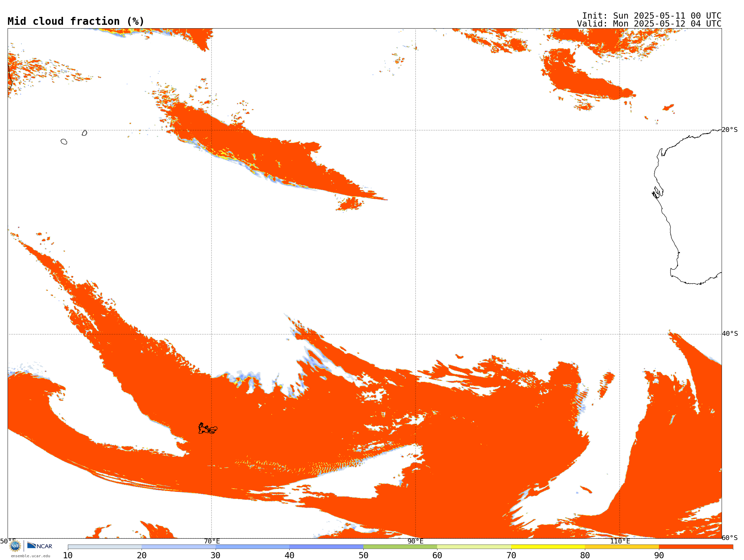Click the 70°E longitude label
Image resolution: width=744 pixels, height=560 pixels.
tap(212, 541)
